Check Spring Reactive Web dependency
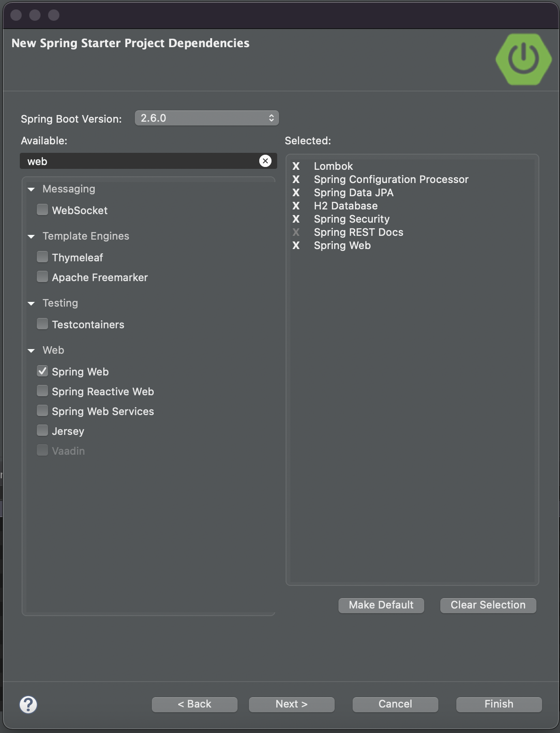560x733 pixels. [x=42, y=391]
